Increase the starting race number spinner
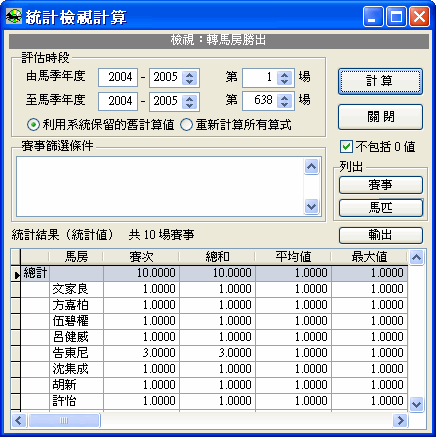436x437 pixels. tap(284, 75)
